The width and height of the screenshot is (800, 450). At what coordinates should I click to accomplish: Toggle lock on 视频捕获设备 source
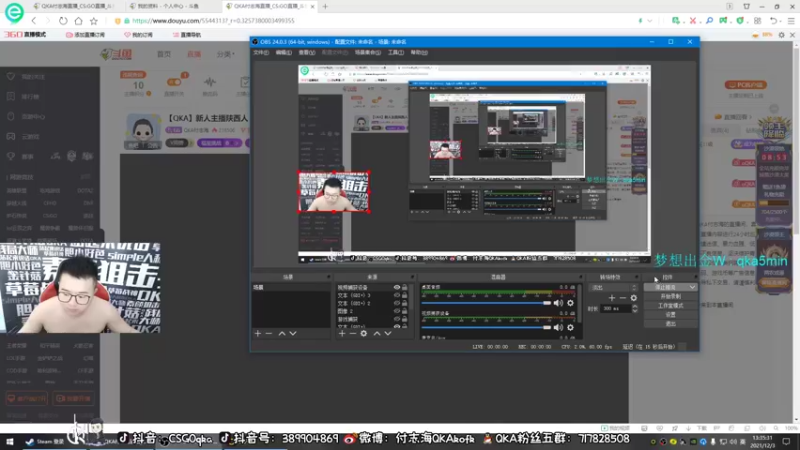(x=405, y=288)
